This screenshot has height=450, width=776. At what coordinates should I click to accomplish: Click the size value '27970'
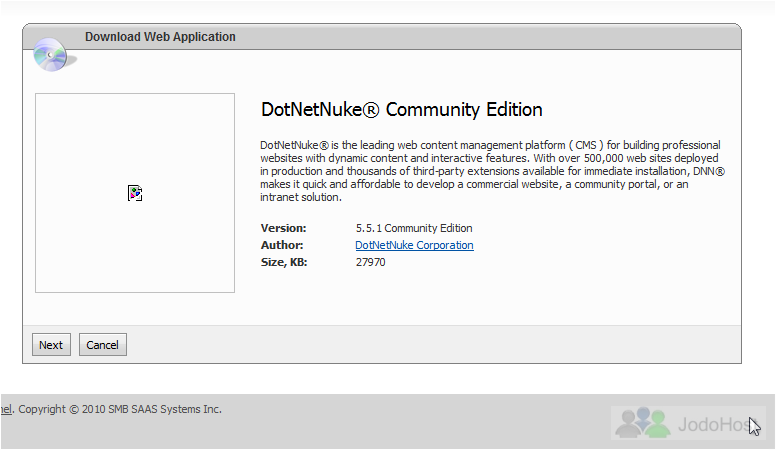click(x=370, y=262)
